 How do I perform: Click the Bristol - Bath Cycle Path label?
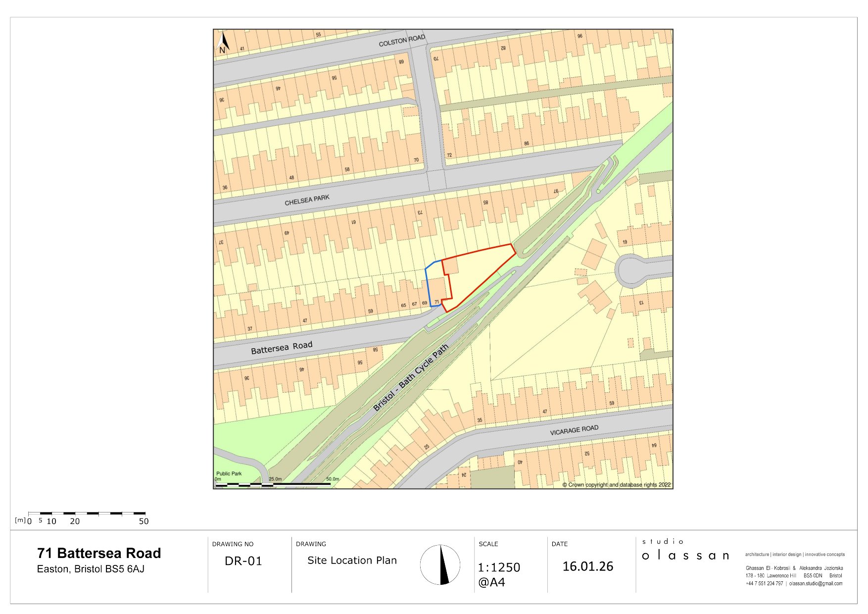pos(410,378)
